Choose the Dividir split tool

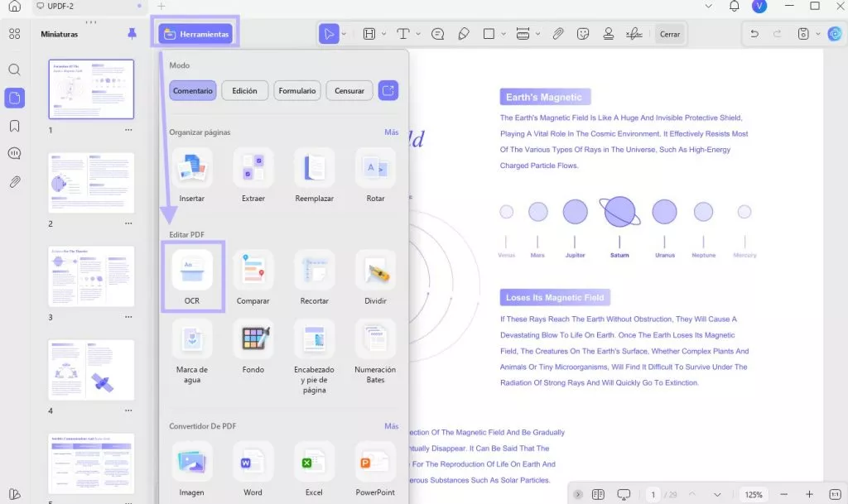pyautogui.click(x=375, y=270)
